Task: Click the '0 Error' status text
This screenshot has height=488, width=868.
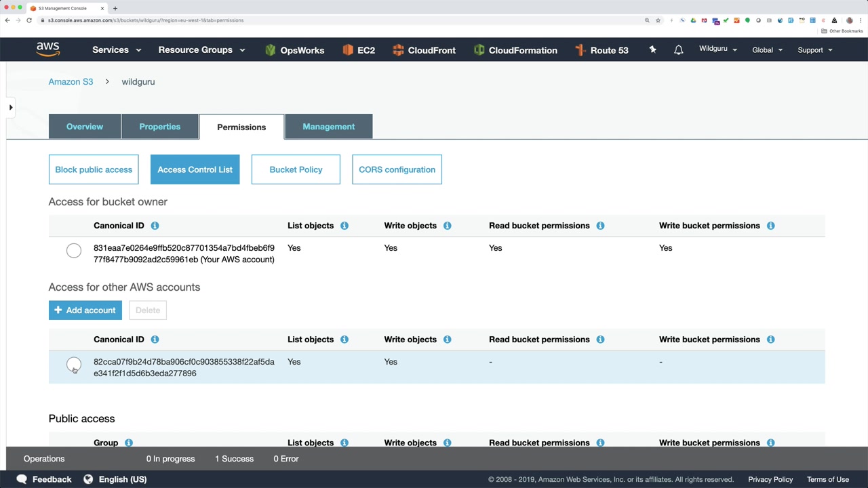Action: 286,459
